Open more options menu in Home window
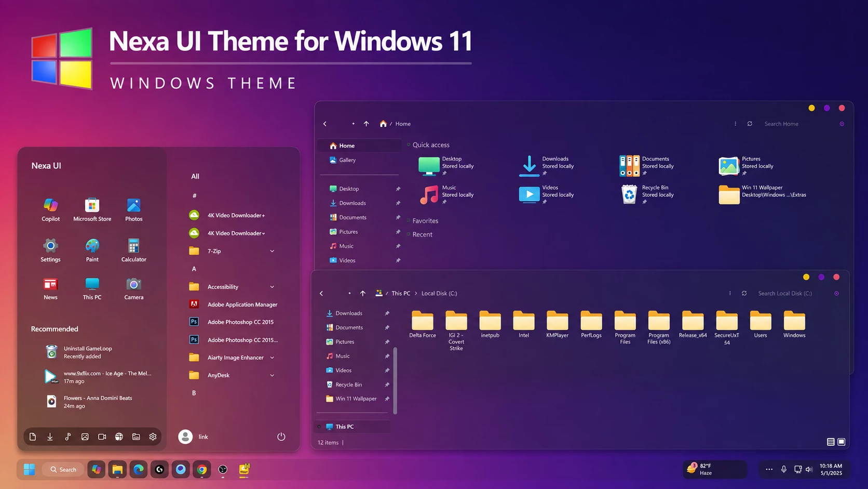Image resolution: width=868 pixels, height=489 pixels. point(735,124)
